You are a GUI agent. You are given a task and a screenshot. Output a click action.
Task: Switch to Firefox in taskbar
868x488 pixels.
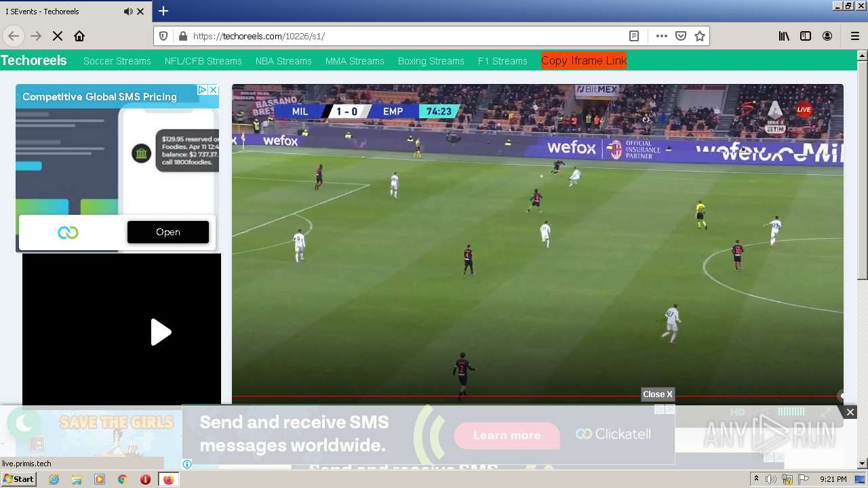[168, 479]
